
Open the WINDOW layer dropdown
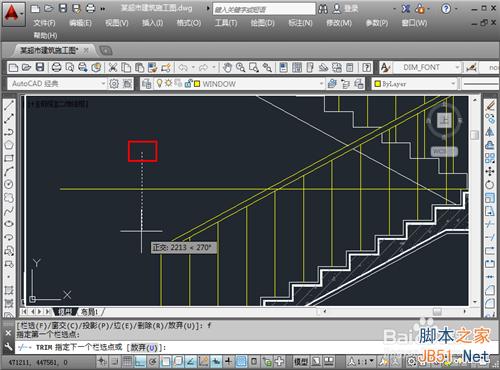point(321,84)
